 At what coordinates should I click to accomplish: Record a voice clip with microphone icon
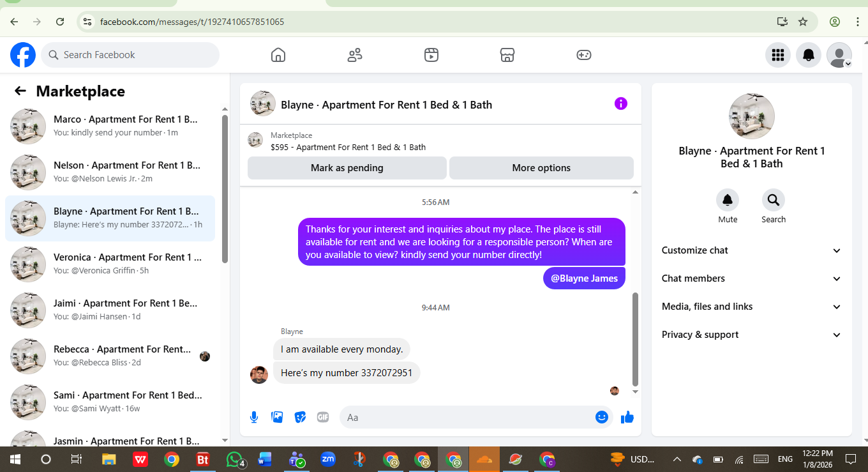tap(254, 417)
